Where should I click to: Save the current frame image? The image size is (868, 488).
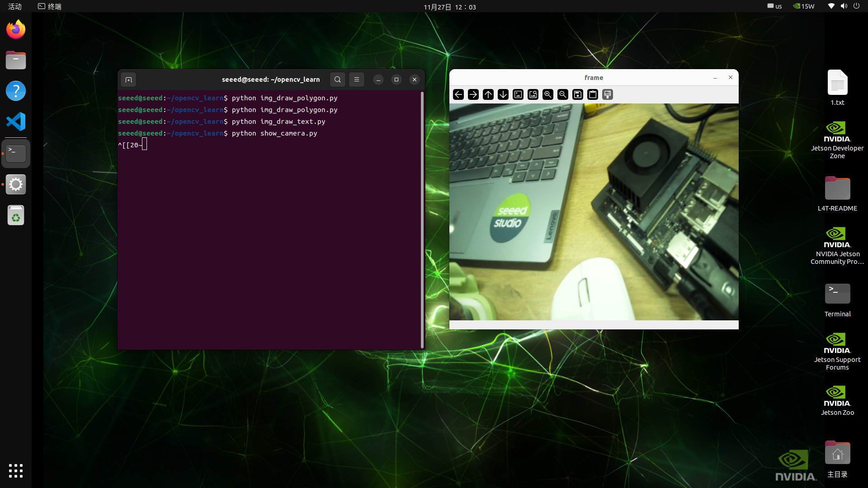click(578, 94)
